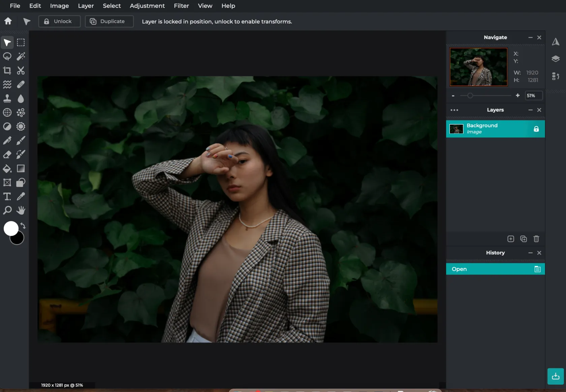Choose the Magic Wand tool
This screenshot has width=566, height=392.
tap(21, 56)
